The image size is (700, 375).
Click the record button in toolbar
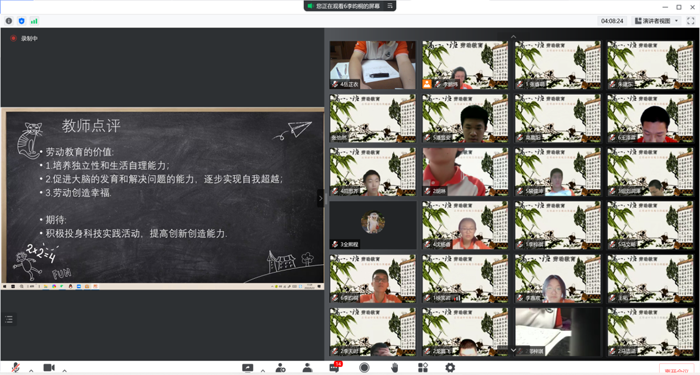click(364, 367)
